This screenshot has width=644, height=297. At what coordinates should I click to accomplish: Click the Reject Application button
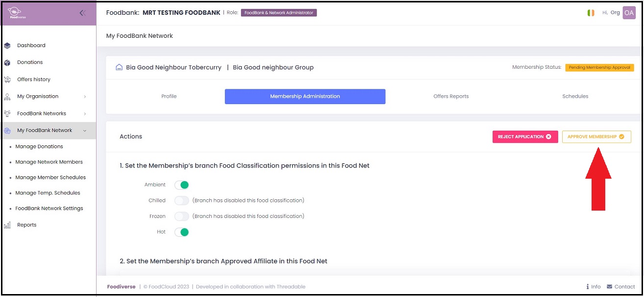pyautogui.click(x=525, y=137)
